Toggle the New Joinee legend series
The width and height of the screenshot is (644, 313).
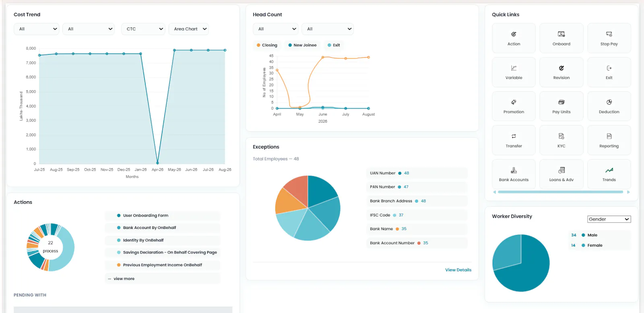[x=302, y=45]
